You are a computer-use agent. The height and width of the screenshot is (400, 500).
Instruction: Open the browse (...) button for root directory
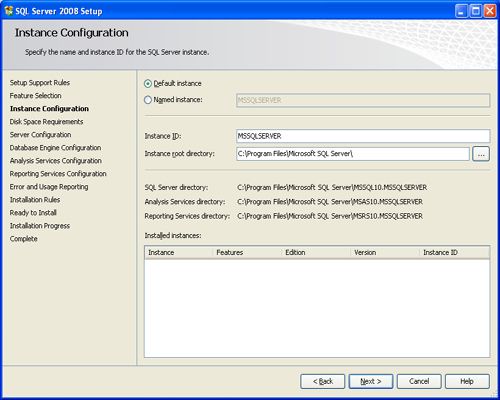[x=481, y=154]
